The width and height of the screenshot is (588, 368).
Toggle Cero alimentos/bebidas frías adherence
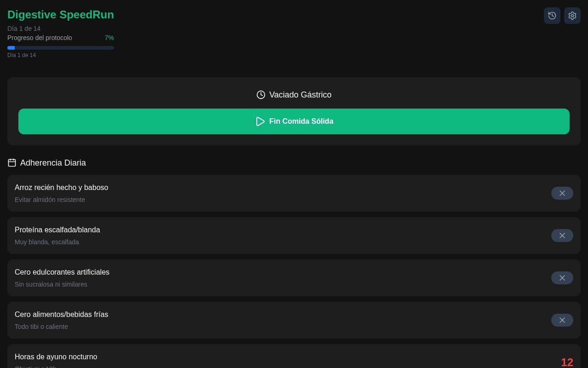562,320
